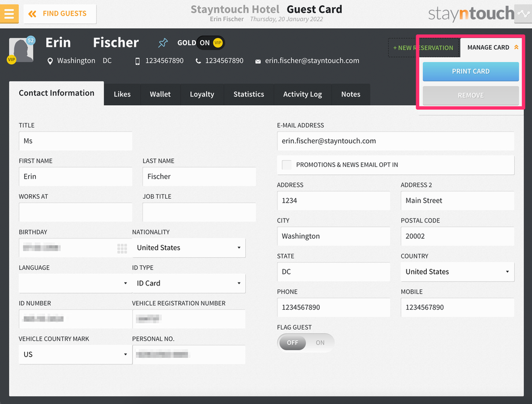Collapse the Manage Card menu
Image resolution: width=532 pixels, height=404 pixels.
[493, 47]
